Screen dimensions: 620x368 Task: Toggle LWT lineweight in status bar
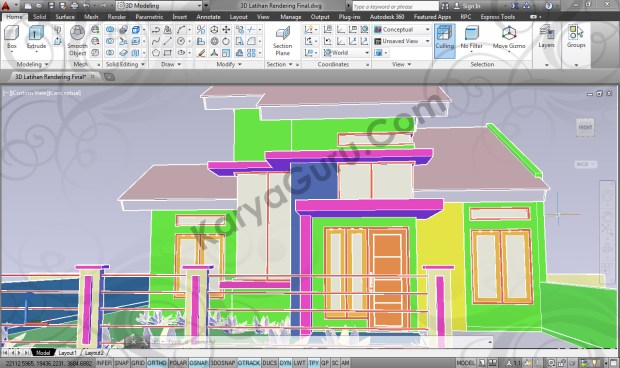[299, 363]
